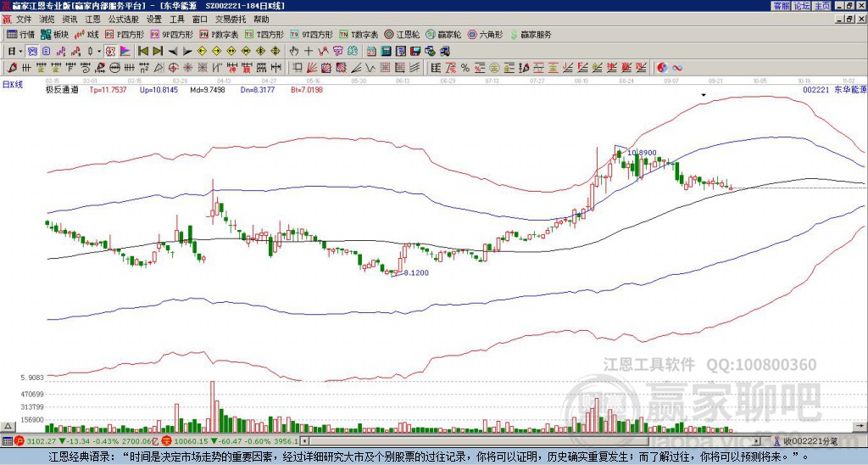Open the 帮助 menu
Screen dimensions: 868x465
pos(261,20)
